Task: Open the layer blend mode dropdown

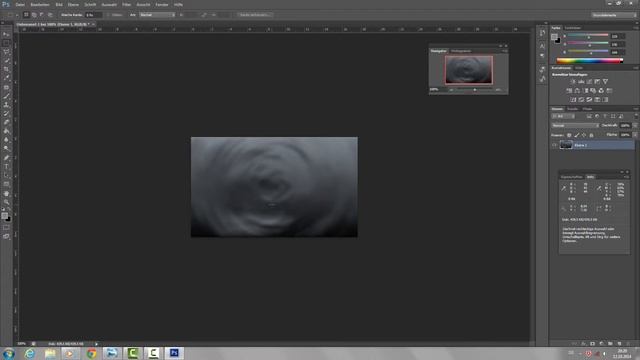Action: tap(575, 126)
